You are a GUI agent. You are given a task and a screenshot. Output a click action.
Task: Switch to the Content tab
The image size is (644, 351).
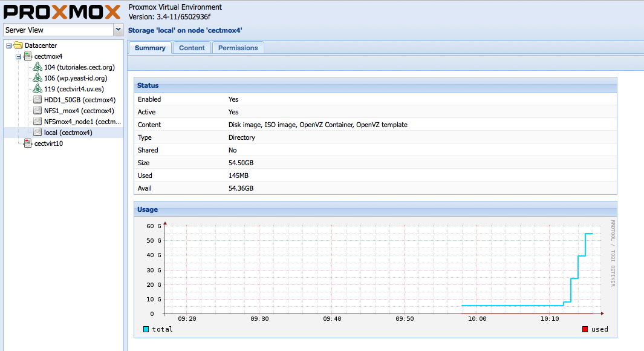coord(192,48)
